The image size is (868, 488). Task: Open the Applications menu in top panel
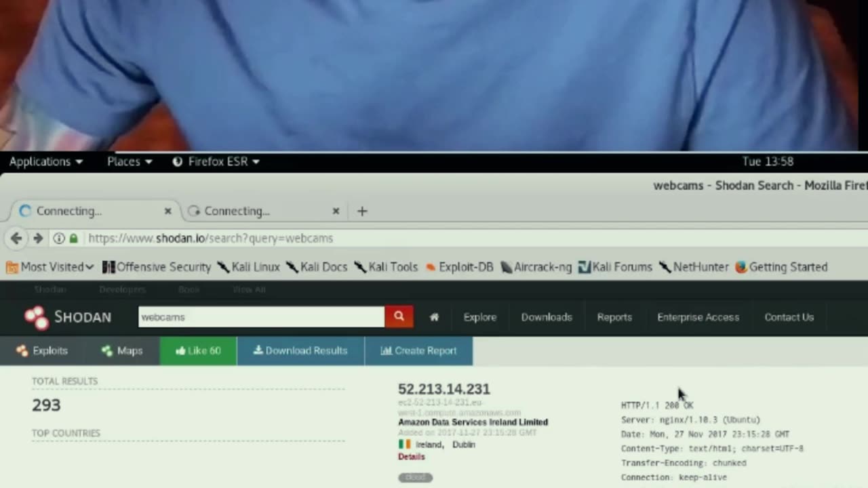[46, 161]
